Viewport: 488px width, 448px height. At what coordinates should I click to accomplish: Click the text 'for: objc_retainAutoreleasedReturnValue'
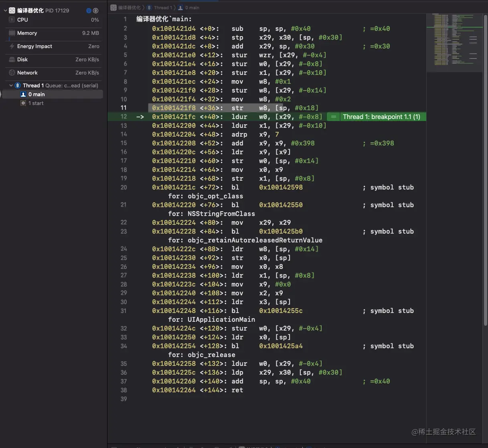pos(245,240)
